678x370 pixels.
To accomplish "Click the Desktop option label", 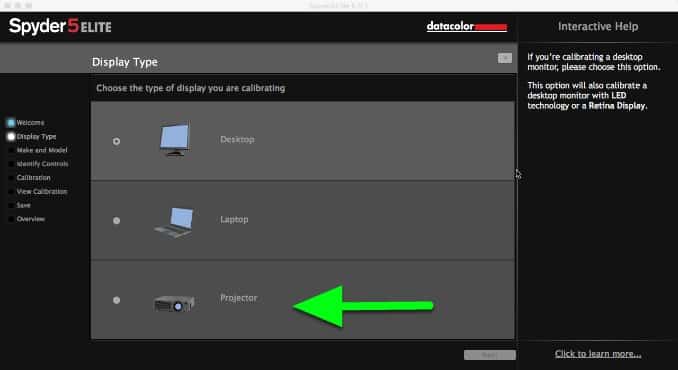I will point(237,140).
